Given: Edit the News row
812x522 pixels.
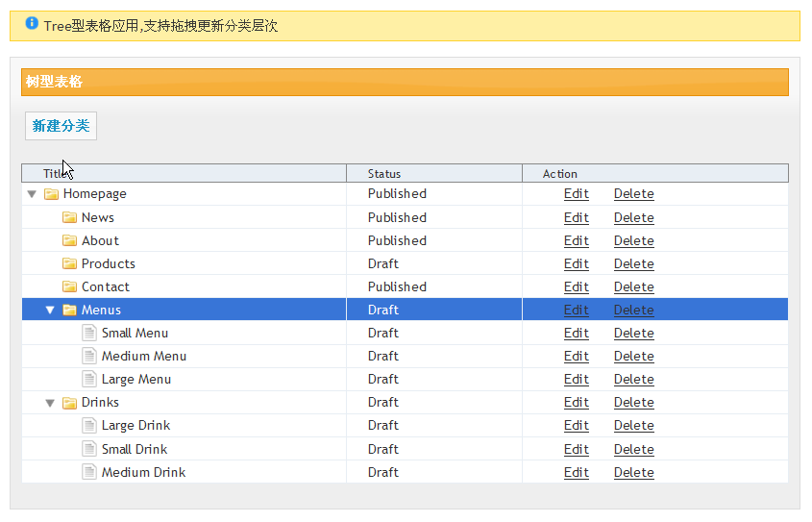Looking at the screenshot, I should coord(577,217).
